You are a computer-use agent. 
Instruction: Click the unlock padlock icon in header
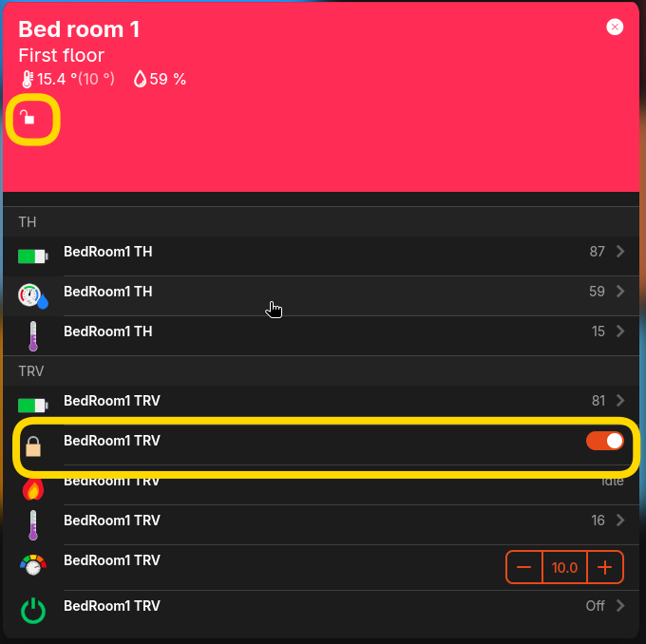tap(29, 119)
